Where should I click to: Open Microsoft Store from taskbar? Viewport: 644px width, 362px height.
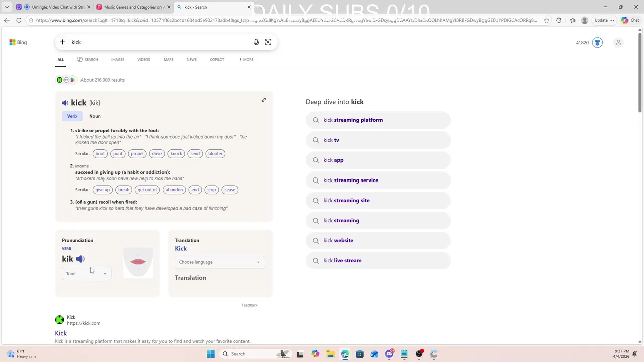(x=360, y=354)
